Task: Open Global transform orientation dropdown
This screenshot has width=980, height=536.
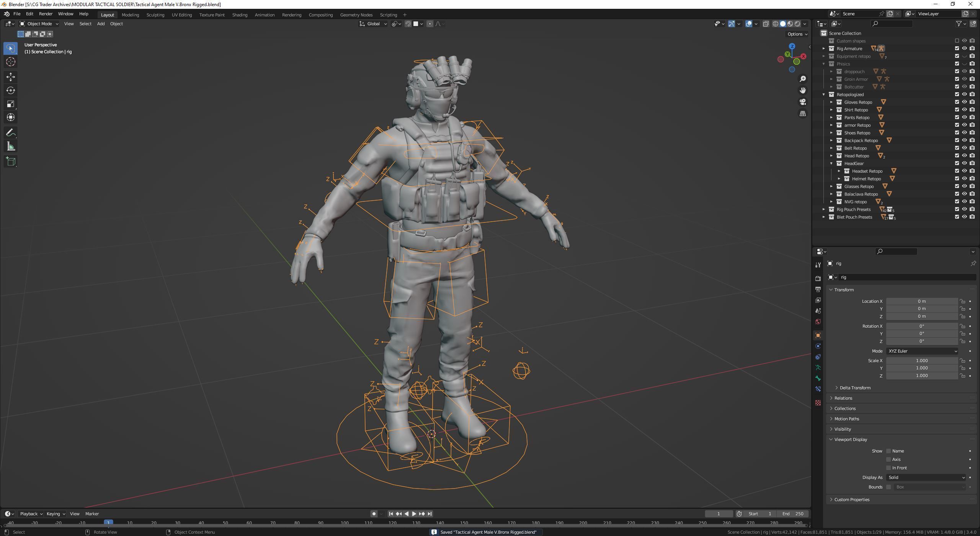Action: pyautogui.click(x=373, y=24)
